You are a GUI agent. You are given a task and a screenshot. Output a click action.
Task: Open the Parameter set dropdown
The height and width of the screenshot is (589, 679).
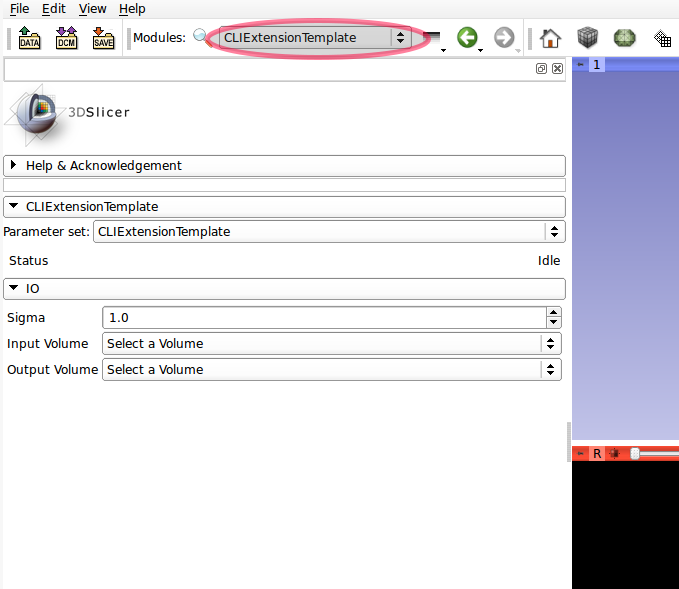click(x=329, y=231)
